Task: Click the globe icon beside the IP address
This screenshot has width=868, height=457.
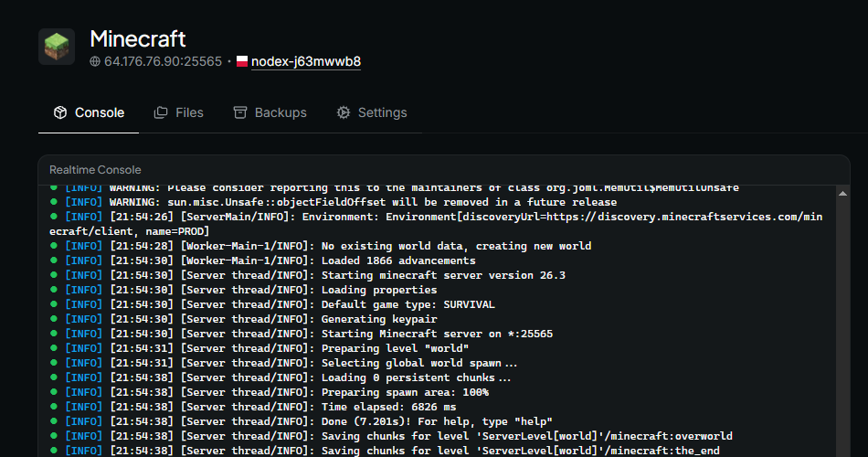Action: tap(95, 61)
